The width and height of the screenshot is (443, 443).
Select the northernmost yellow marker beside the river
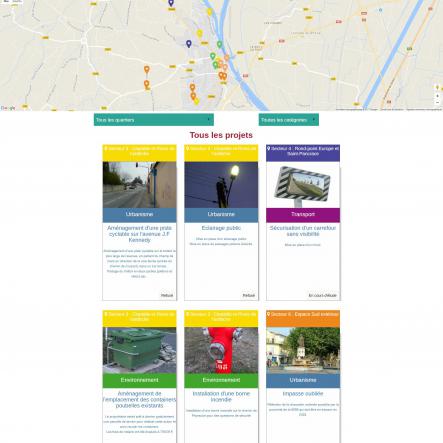tap(210, 12)
